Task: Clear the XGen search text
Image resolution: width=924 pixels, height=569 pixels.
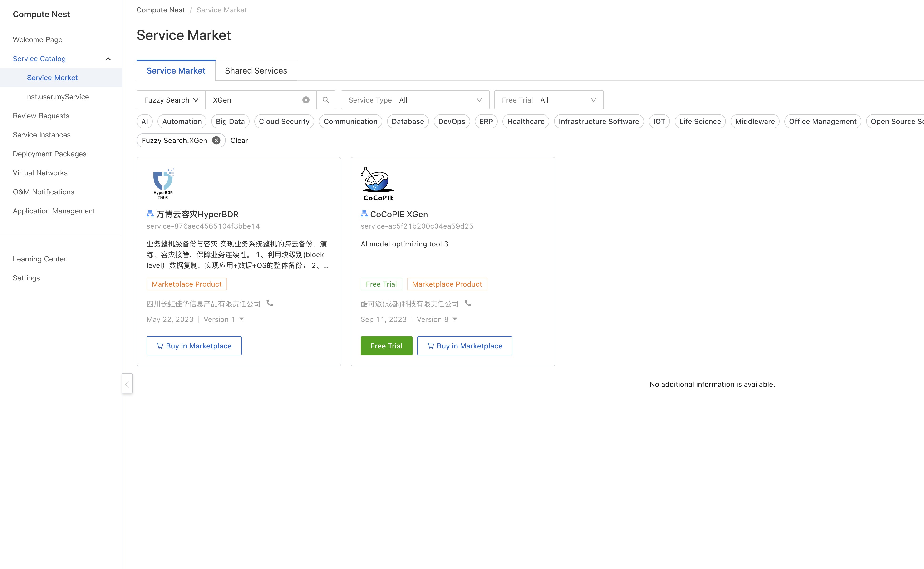Action: click(306, 100)
